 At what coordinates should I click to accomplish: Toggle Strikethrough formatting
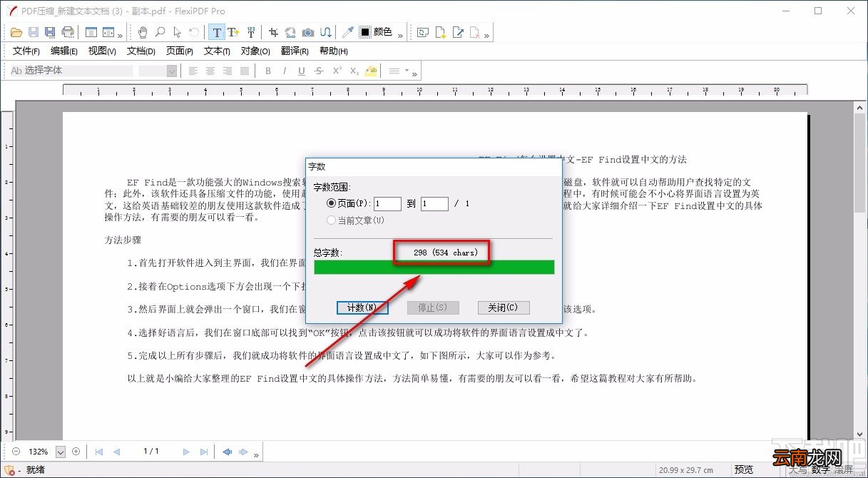[x=319, y=71]
